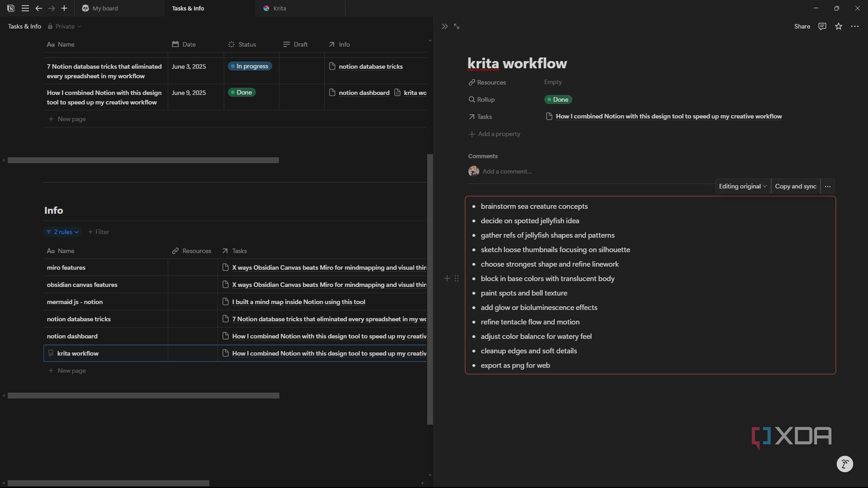Click the six-dot drag handle beside bullet list
Viewport: 868px width, 488px height.
457,279
